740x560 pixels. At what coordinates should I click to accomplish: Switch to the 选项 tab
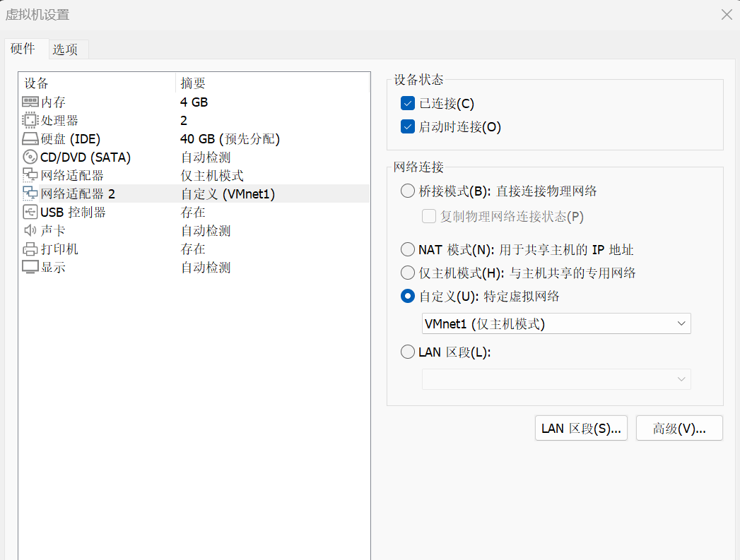coord(65,49)
